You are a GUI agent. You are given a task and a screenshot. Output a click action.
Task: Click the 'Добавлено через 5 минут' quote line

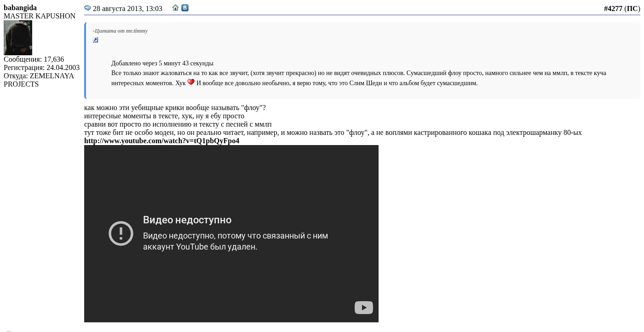(x=162, y=64)
